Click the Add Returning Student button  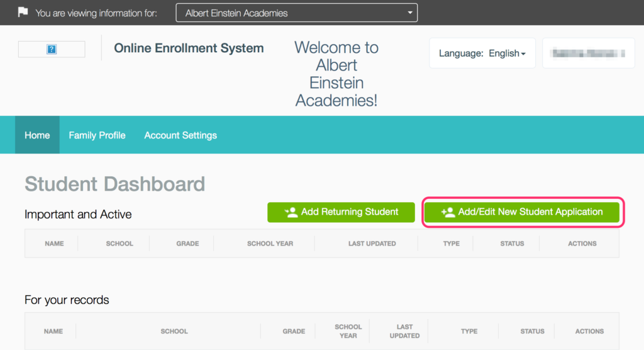pyautogui.click(x=341, y=212)
